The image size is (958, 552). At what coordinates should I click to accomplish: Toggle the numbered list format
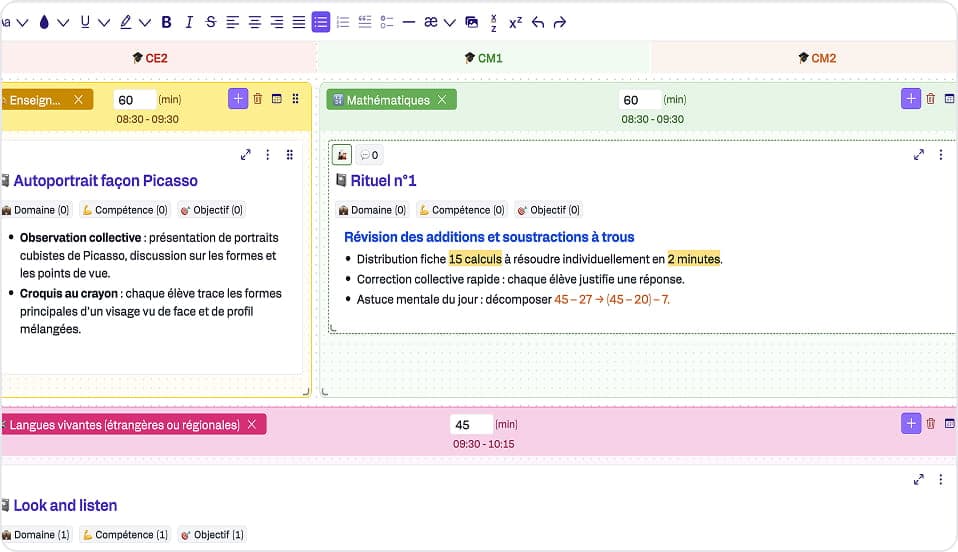click(x=343, y=22)
